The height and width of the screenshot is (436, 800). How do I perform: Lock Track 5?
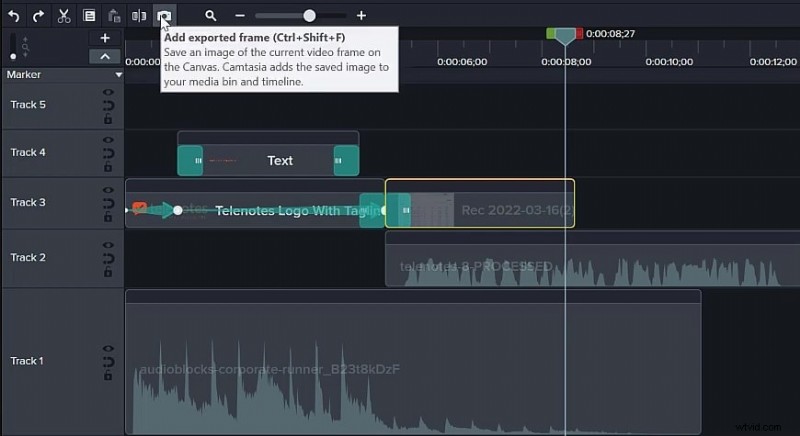[x=108, y=119]
